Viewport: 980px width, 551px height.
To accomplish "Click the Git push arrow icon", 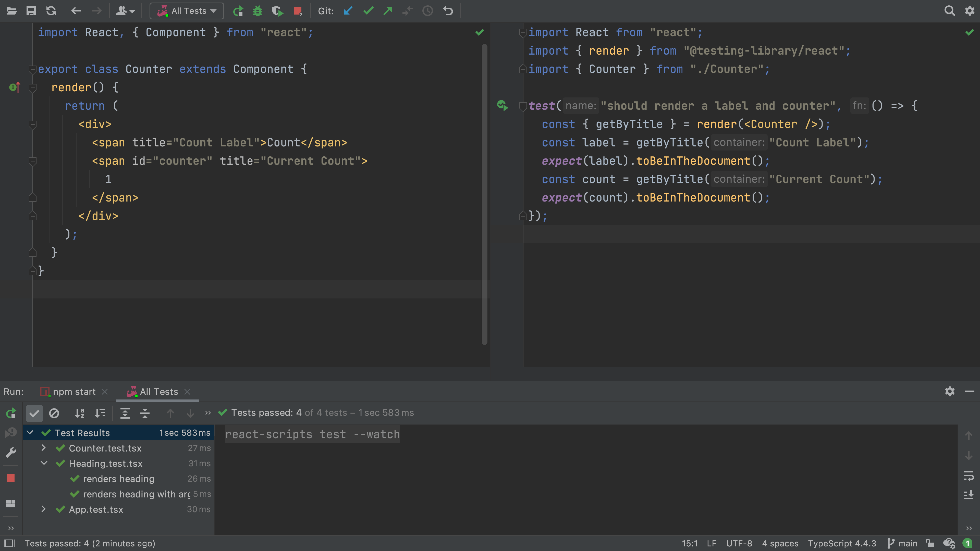I will pyautogui.click(x=388, y=11).
